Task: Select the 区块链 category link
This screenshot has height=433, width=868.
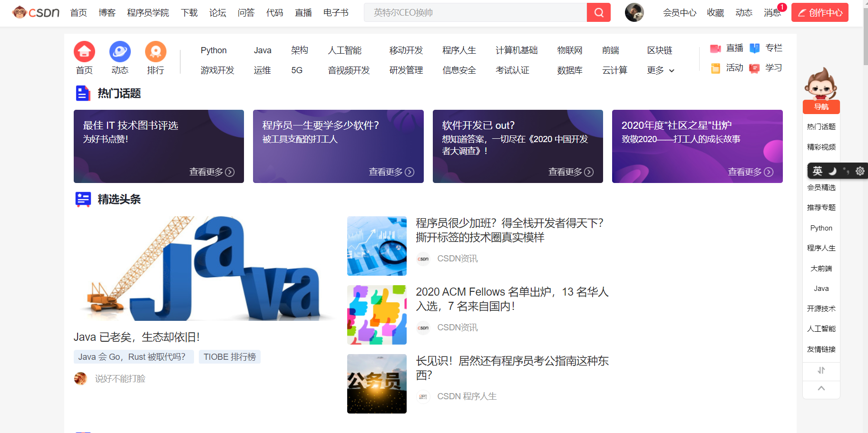Action: point(660,50)
